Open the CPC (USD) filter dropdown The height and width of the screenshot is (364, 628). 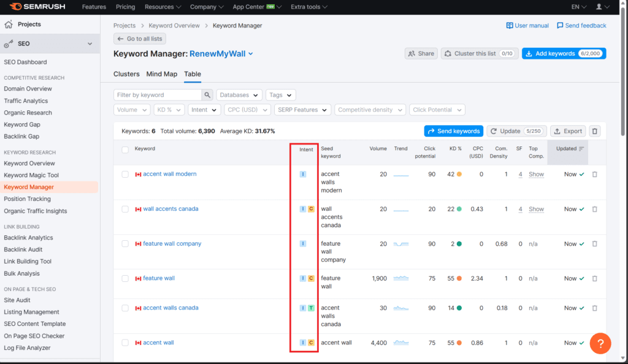(248, 110)
